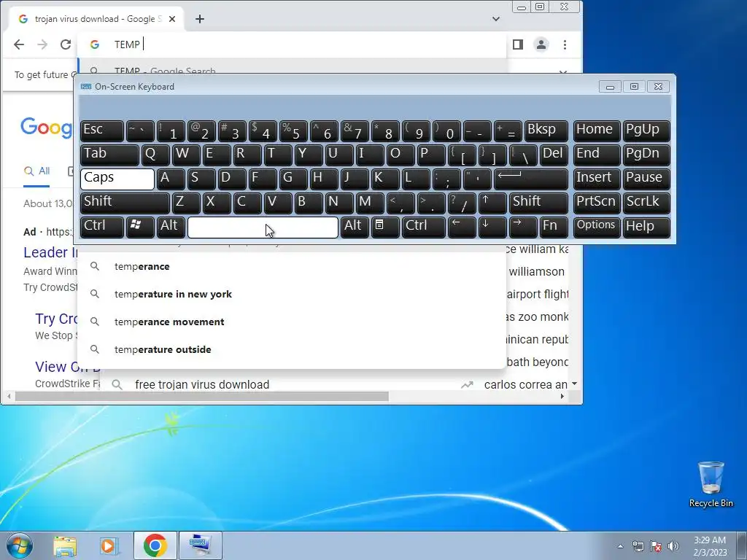The width and height of the screenshot is (747, 560).
Task: Click the left arrow key
Action: [462, 227]
